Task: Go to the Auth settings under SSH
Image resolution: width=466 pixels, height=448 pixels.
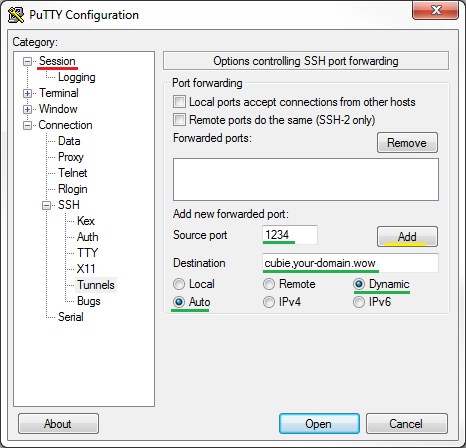Action: point(88,237)
